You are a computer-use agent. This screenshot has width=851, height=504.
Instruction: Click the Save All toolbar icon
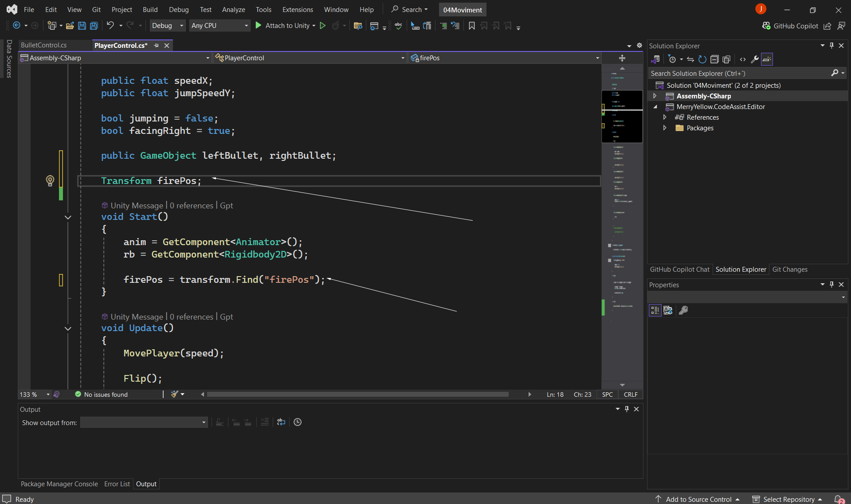[x=94, y=26]
